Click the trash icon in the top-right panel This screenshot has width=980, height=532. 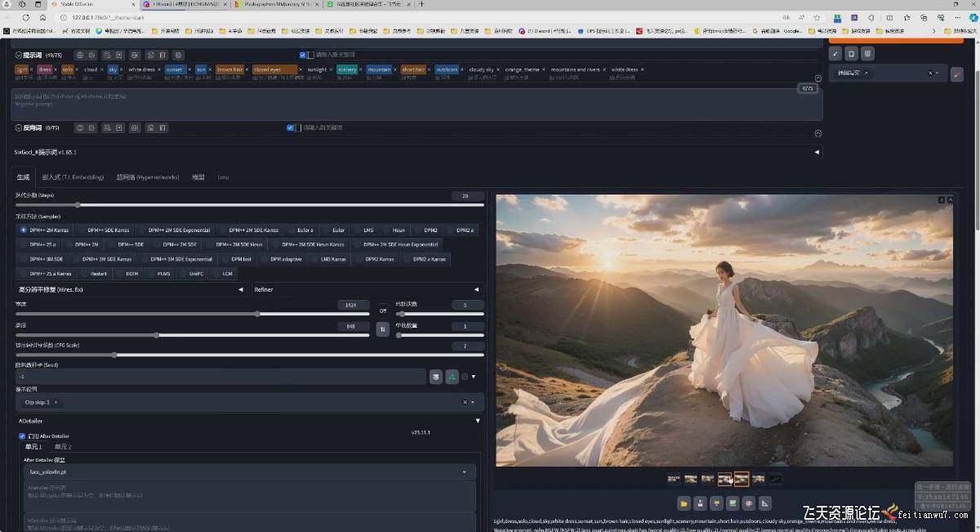coord(867,54)
